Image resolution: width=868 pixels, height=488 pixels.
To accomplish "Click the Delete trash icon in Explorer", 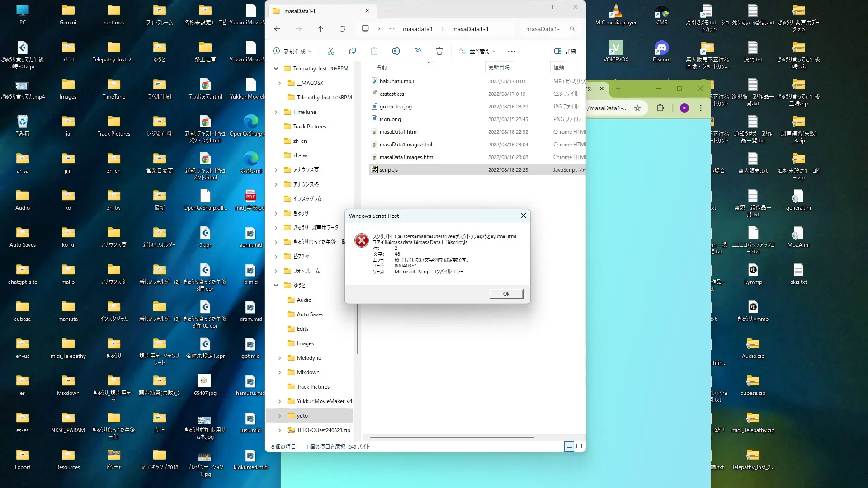I will [439, 51].
